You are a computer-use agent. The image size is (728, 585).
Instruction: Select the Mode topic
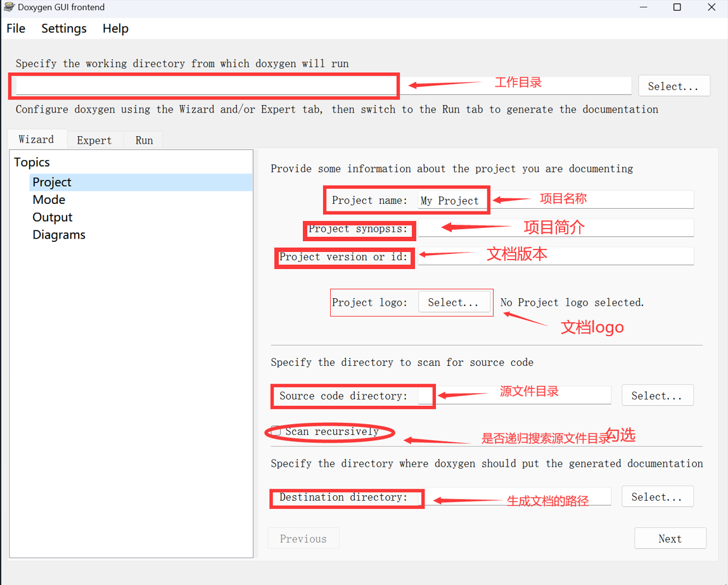[x=49, y=199]
